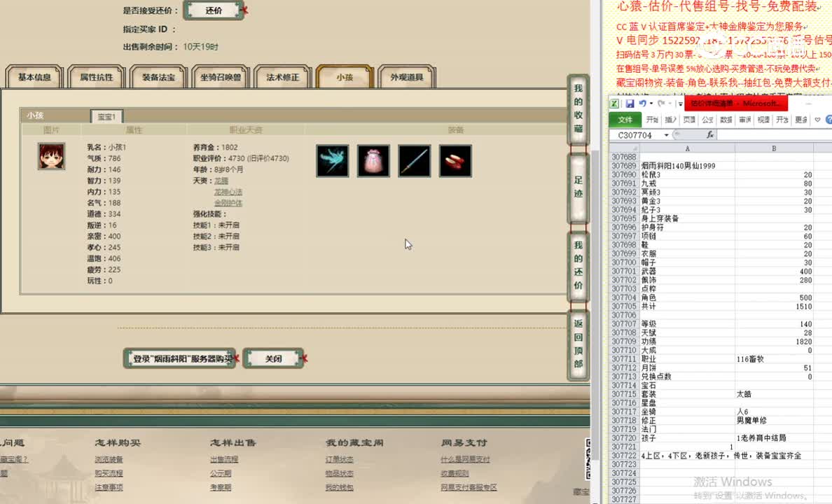This screenshot has width=832, height=504.
Task: Select the glowing fairy weapon equipment icon
Action: point(332,160)
